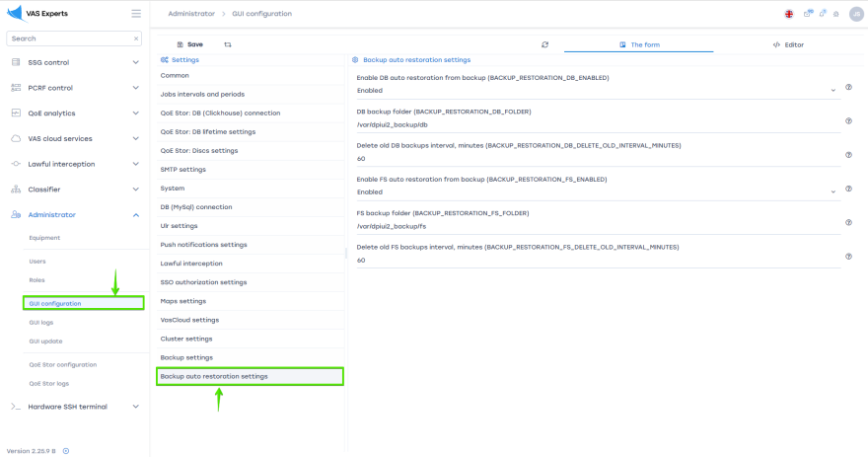Open the notifications bell icon

coord(823,14)
